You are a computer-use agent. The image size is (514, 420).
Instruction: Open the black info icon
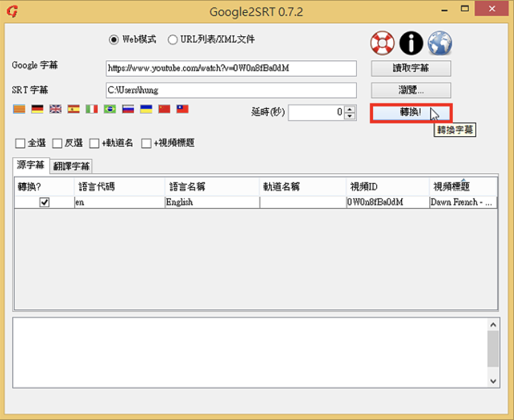[411, 43]
